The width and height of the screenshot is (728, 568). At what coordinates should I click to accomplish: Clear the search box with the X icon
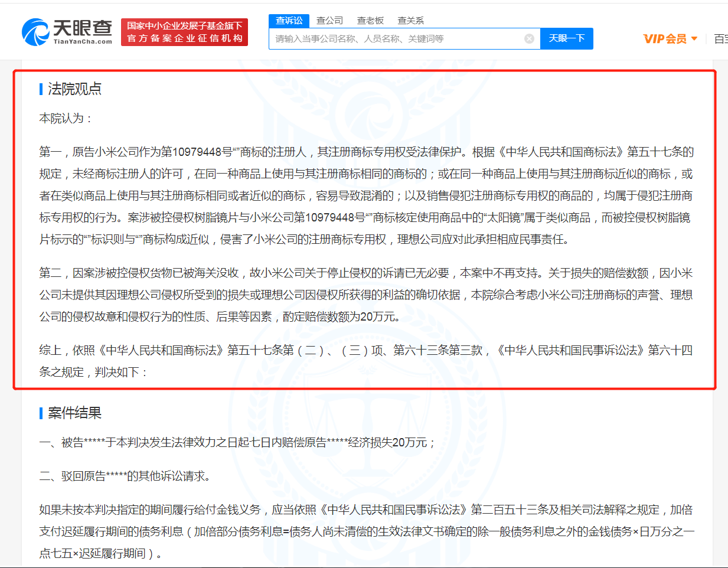click(x=529, y=38)
